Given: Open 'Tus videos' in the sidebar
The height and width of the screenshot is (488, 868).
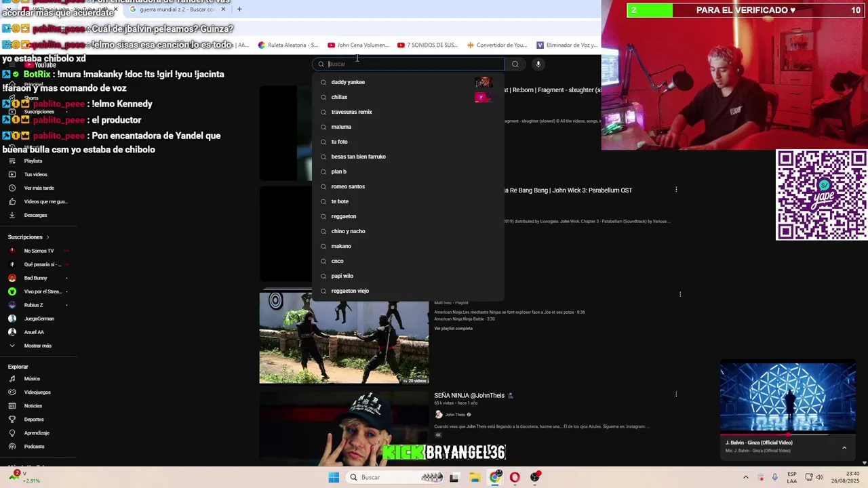Looking at the screenshot, I should pos(35,174).
